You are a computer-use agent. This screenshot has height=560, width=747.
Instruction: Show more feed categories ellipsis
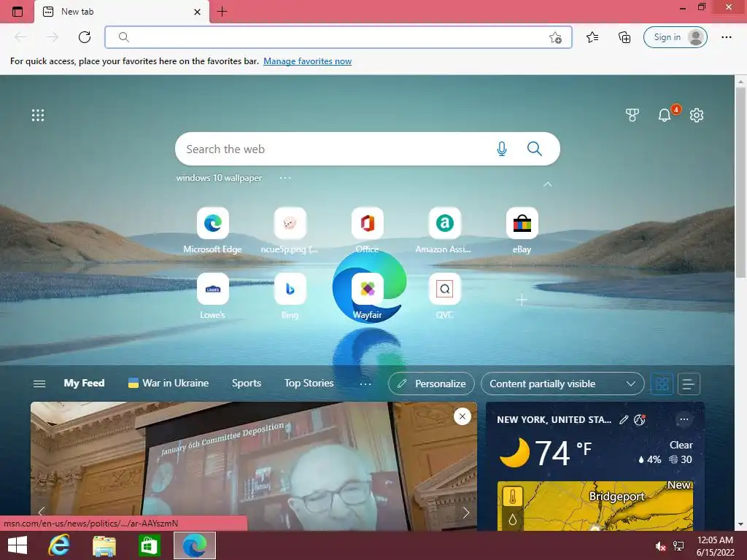pos(365,384)
